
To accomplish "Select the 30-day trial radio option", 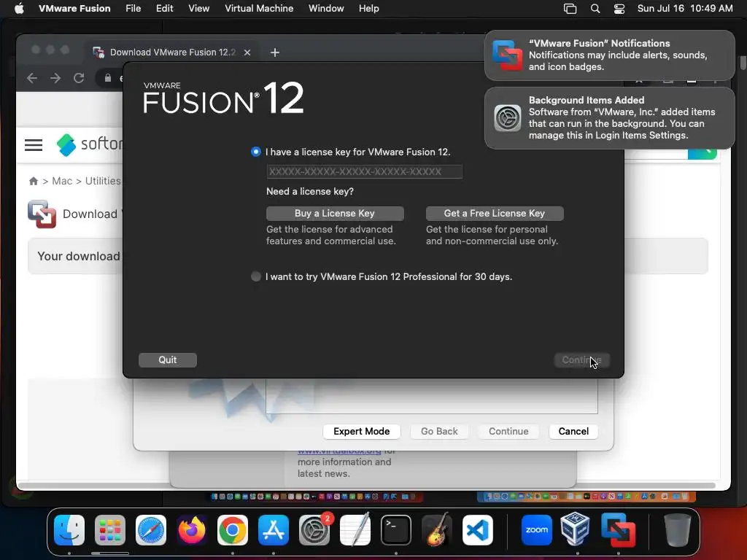I will point(256,276).
